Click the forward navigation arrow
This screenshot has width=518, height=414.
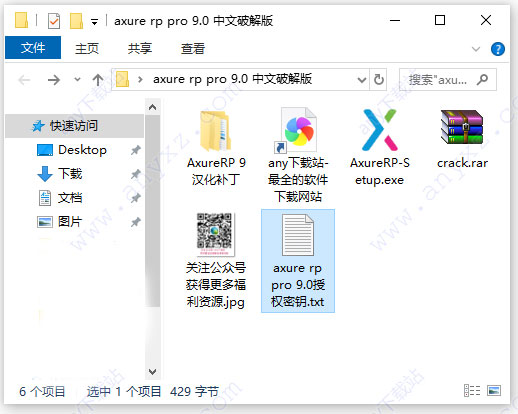[x=54, y=80]
